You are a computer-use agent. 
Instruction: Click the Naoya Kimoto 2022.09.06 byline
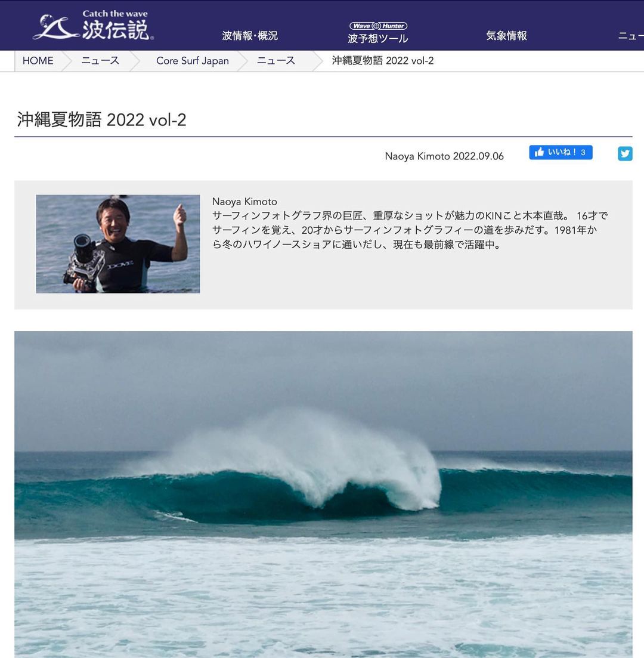click(444, 156)
